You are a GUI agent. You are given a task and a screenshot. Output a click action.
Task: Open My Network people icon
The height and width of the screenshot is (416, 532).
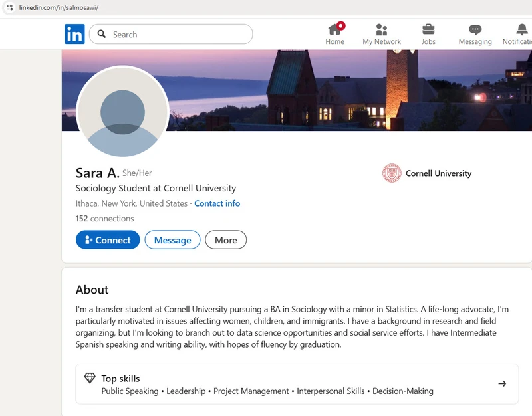[381, 29]
